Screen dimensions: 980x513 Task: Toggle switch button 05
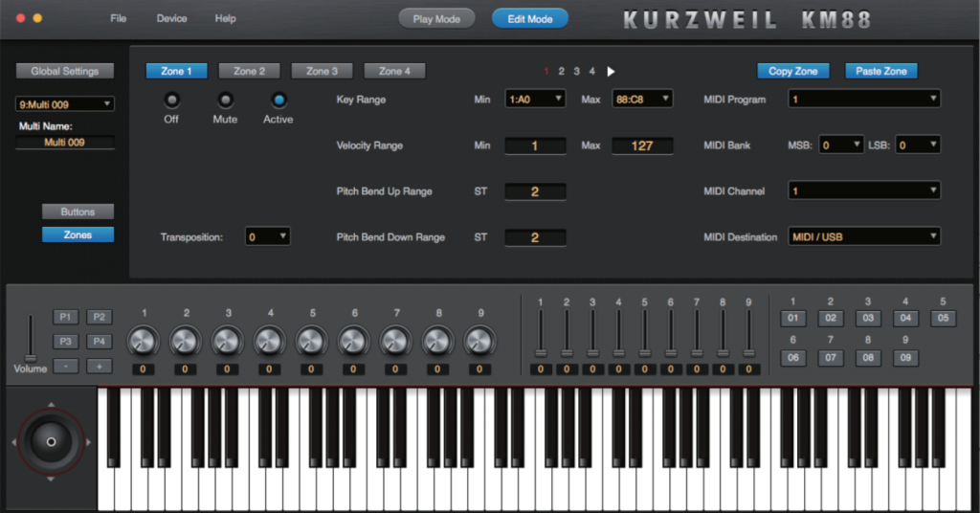point(943,318)
